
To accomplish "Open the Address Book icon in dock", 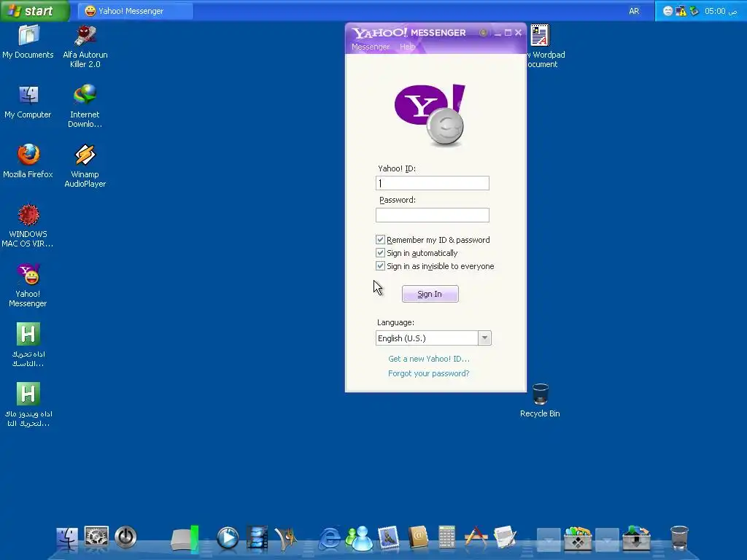I will 418,538.
